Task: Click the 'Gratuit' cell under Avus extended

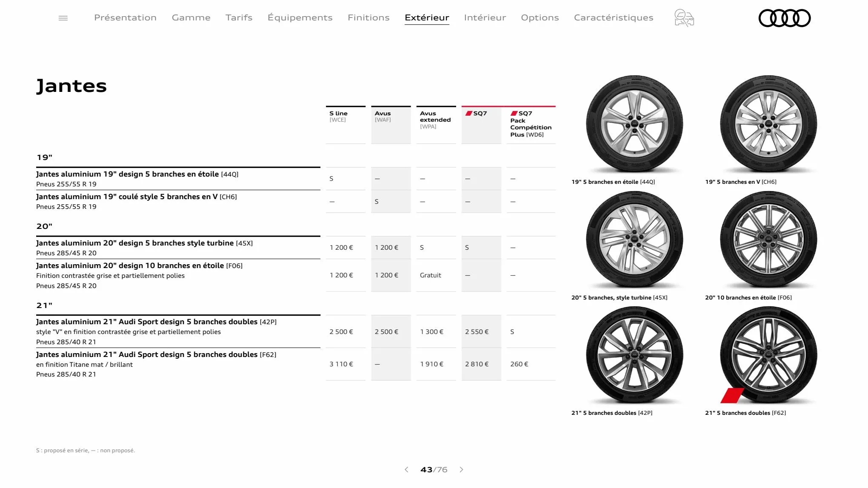Action: pos(436,275)
